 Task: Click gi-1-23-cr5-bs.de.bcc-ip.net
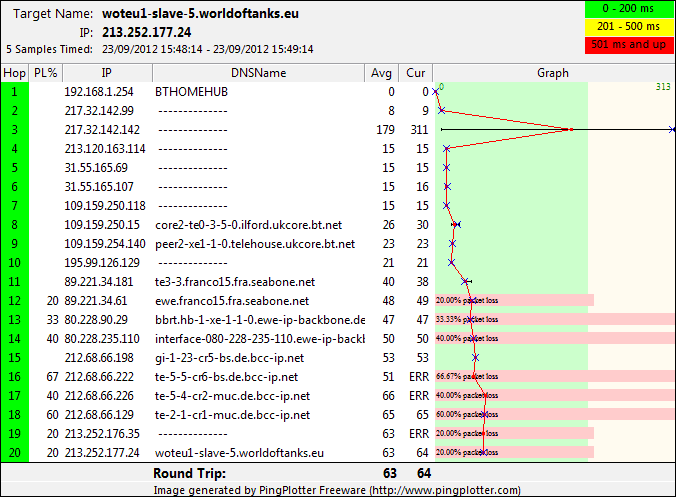tap(230, 358)
